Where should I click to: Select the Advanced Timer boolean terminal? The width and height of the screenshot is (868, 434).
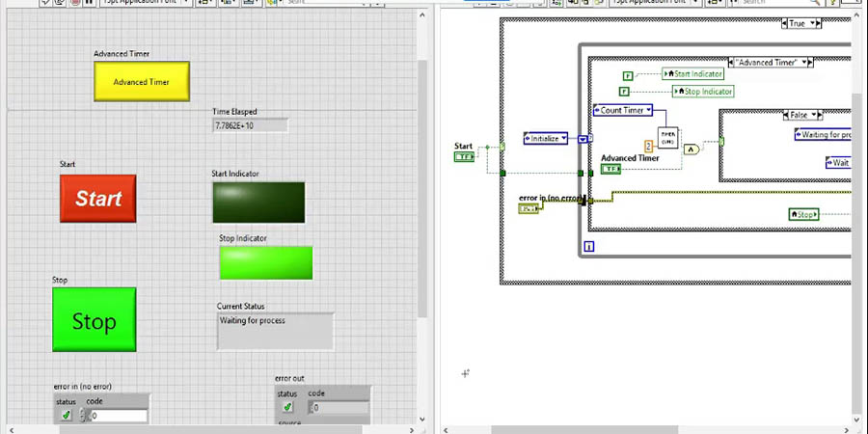(611, 169)
